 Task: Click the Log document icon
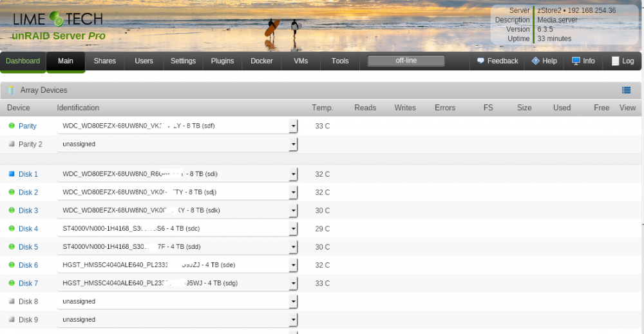pyautogui.click(x=615, y=61)
